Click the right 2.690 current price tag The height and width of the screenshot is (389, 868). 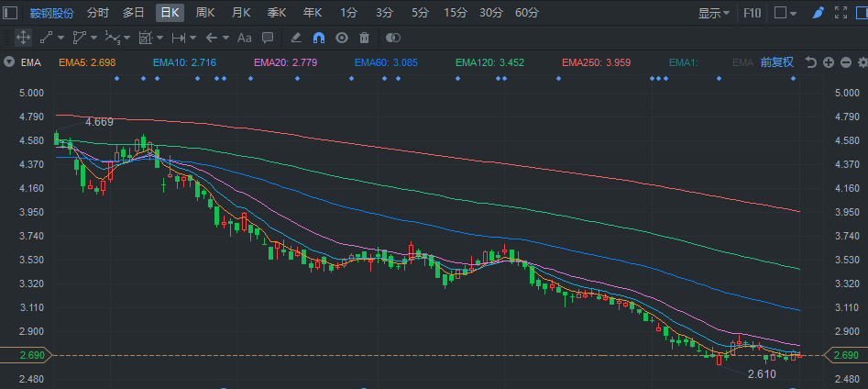[846, 355]
